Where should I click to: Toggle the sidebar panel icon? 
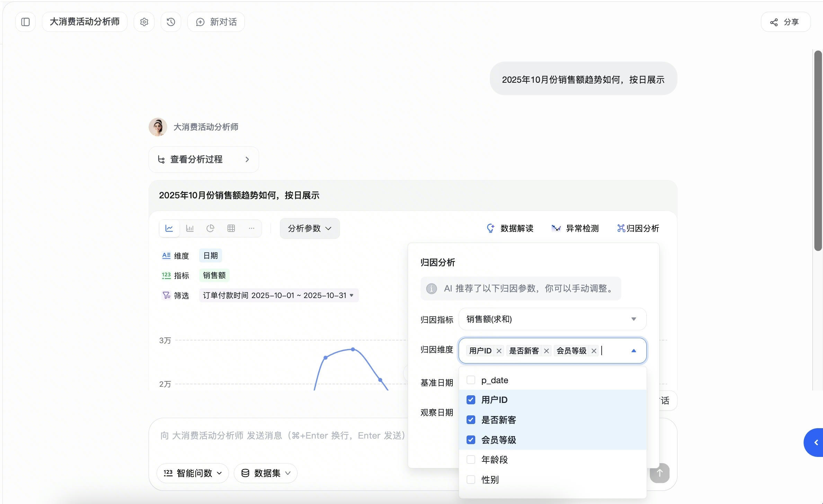click(x=25, y=22)
